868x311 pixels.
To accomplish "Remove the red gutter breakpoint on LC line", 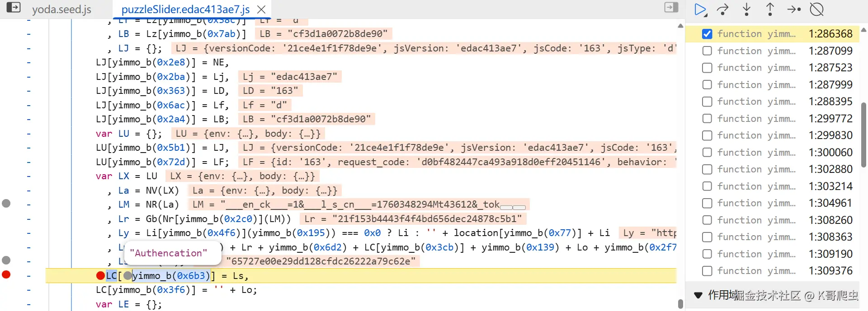I will point(6,274).
